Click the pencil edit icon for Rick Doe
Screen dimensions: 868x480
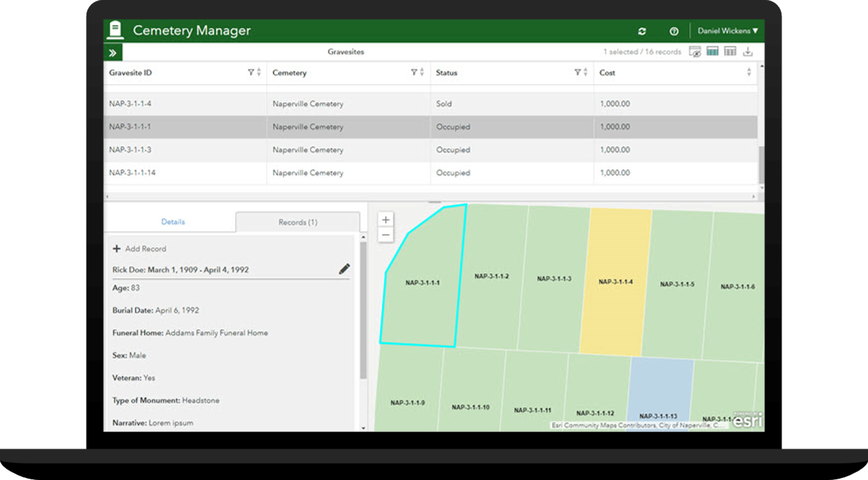click(344, 269)
